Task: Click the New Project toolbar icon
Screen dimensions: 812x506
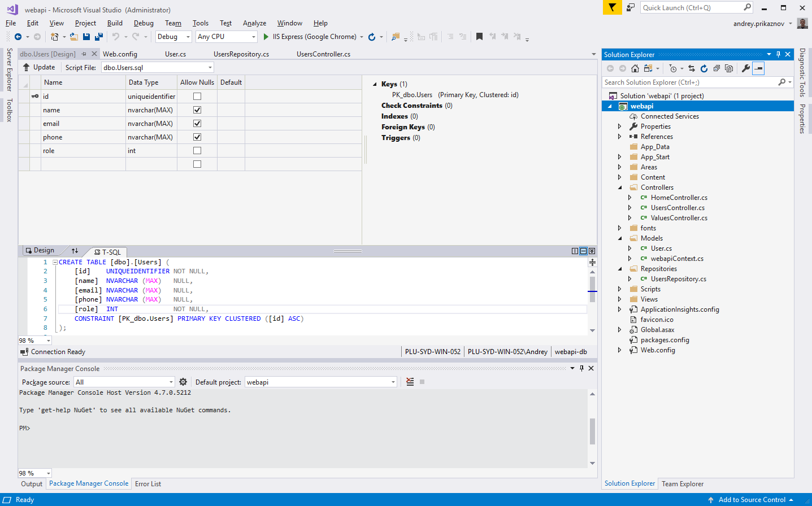Action: point(54,37)
